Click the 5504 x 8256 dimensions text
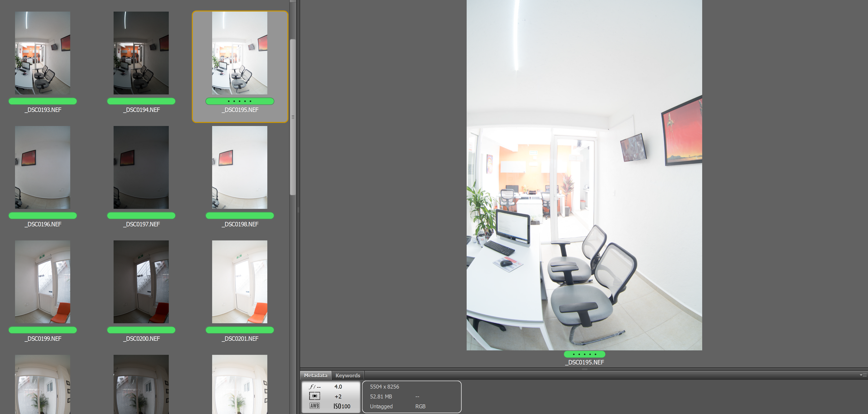Viewport: 868px width, 414px height. click(384, 387)
